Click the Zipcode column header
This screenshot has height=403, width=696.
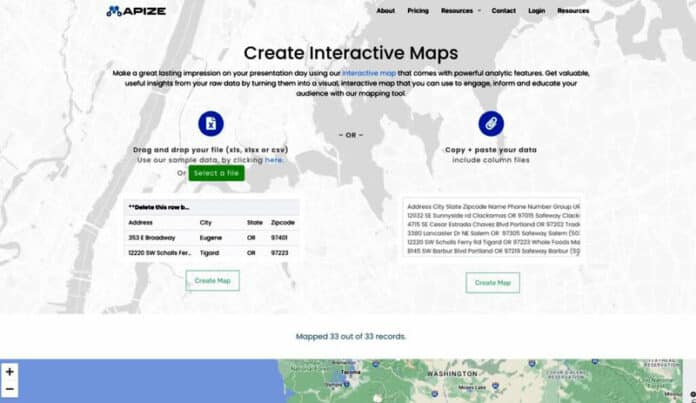282,223
